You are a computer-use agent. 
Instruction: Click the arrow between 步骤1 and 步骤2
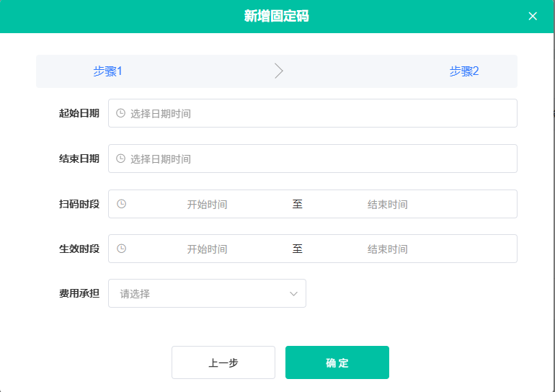coord(279,71)
